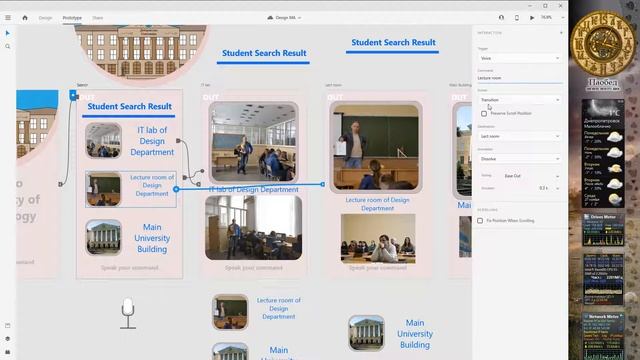Go to the Home screen icon

25,18
